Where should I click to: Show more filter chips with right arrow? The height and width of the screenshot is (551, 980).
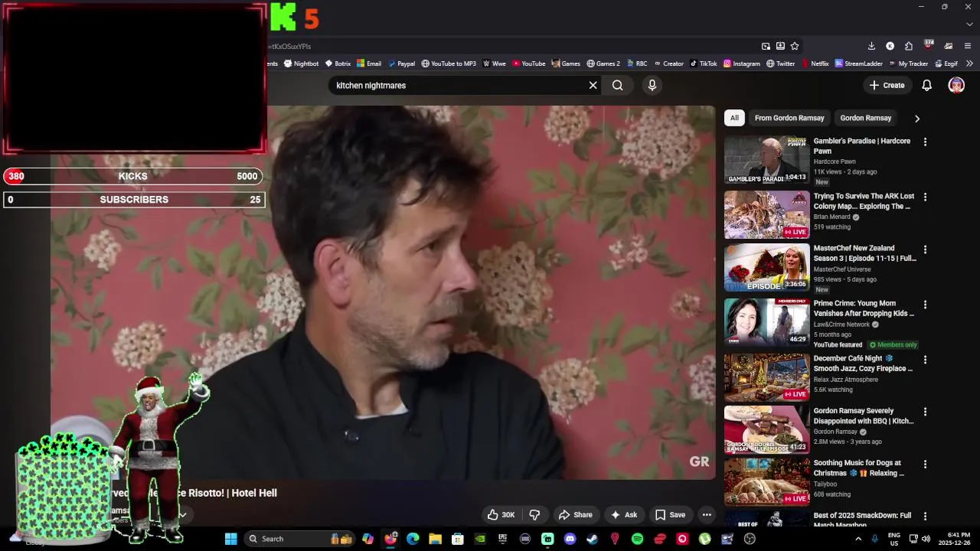[x=916, y=119]
